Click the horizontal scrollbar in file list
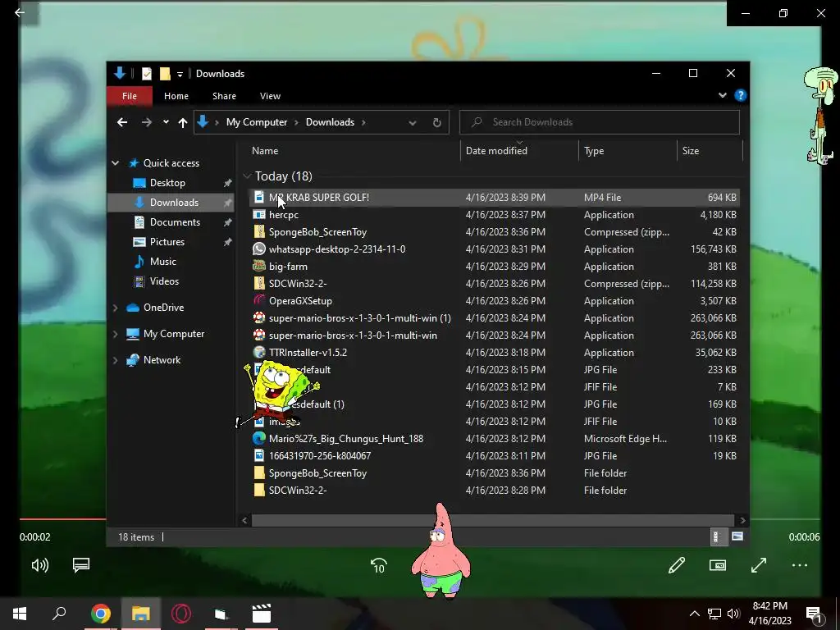This screenshot has width=840, height=630. click(x=492, y=520)
